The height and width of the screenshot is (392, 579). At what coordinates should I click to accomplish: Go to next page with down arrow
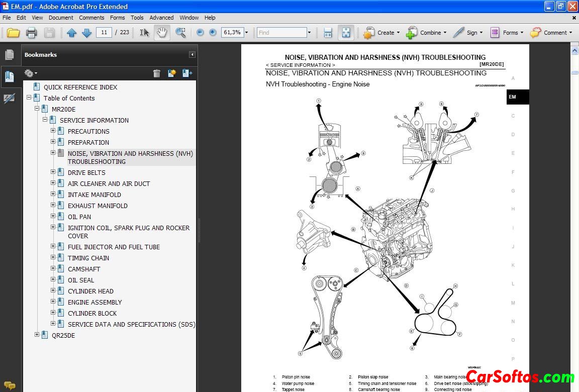pos(86,33)
